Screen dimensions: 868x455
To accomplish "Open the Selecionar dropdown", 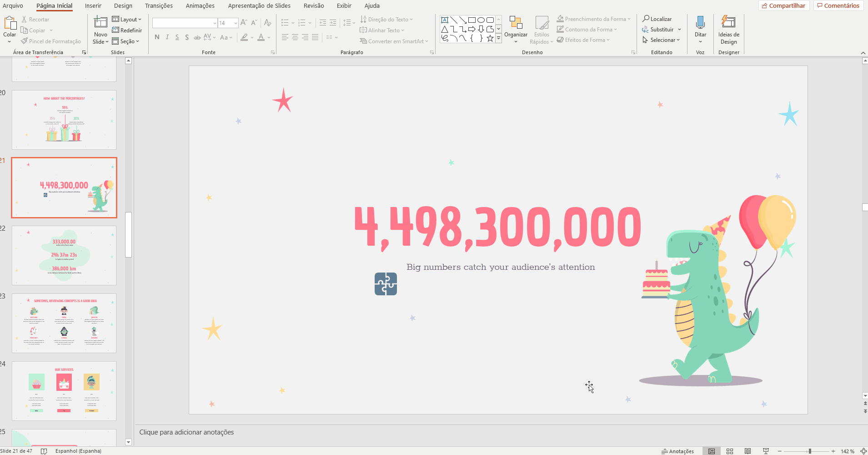I will pos(661,40).
